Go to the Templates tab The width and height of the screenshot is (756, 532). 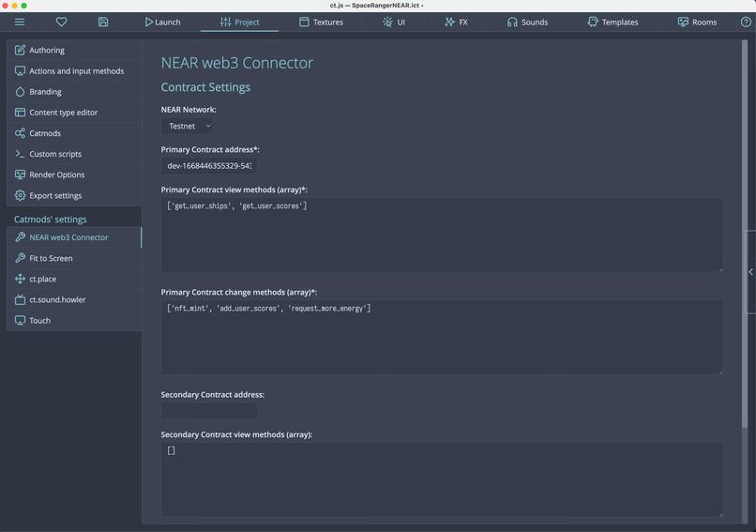(x=612, y=22)
